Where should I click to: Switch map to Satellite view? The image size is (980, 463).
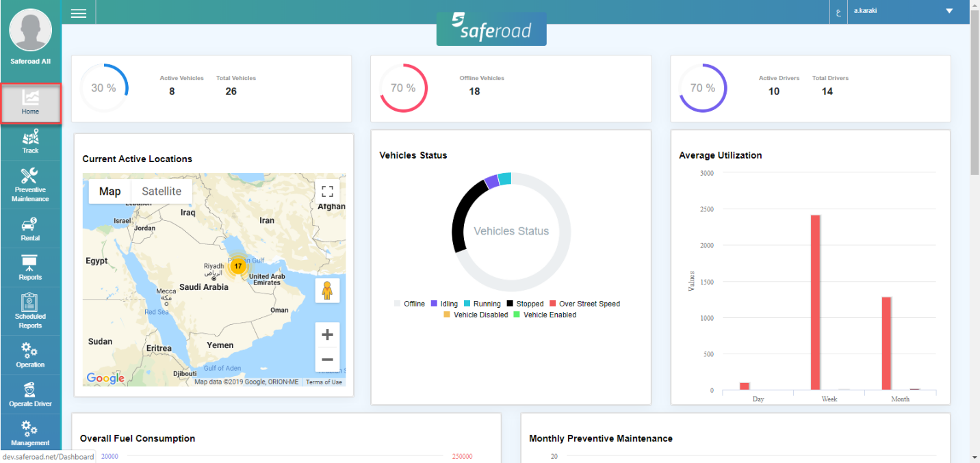162,191
